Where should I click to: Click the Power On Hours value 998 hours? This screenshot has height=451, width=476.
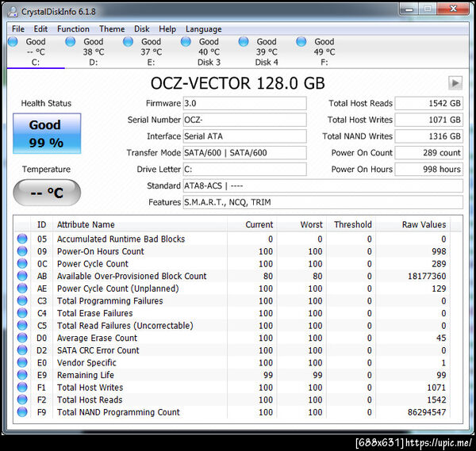point(428,170)
